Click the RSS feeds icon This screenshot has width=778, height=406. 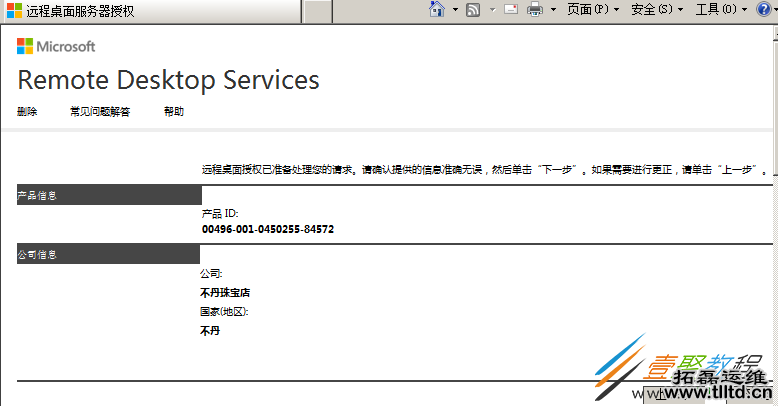click(x=473, y=9)
